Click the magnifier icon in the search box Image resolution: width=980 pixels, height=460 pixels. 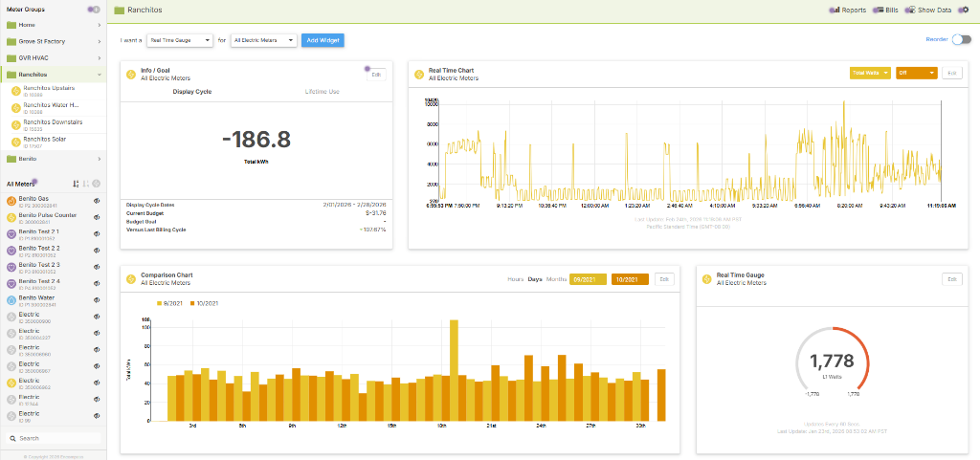click(x=12, y=439)
